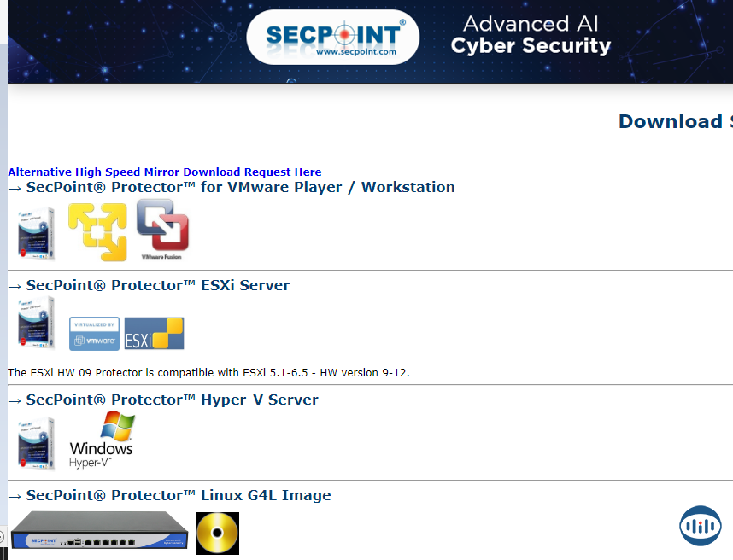Open the SecPoint Protector Linux G4L Image heading
733x560 pixels.
click(x=169, y=495)
